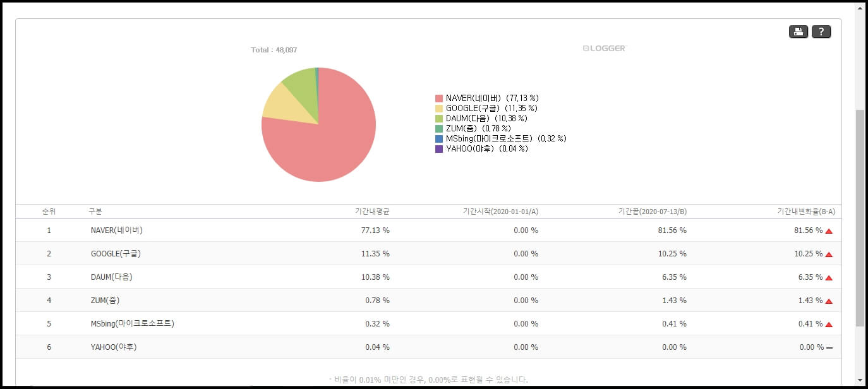Click GOOGLE yellow legend color swatch

(x=439, y=109)
